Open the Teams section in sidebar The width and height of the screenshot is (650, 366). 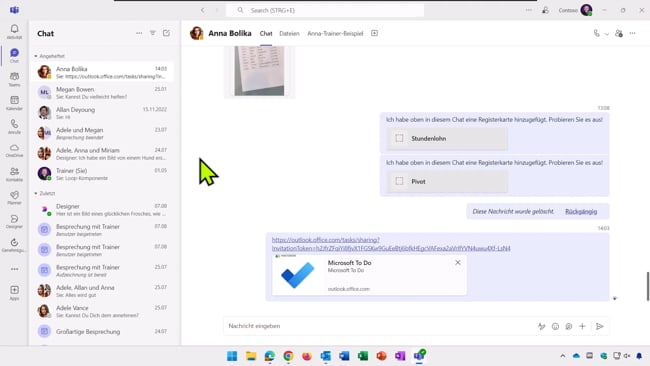click(15, 79)
